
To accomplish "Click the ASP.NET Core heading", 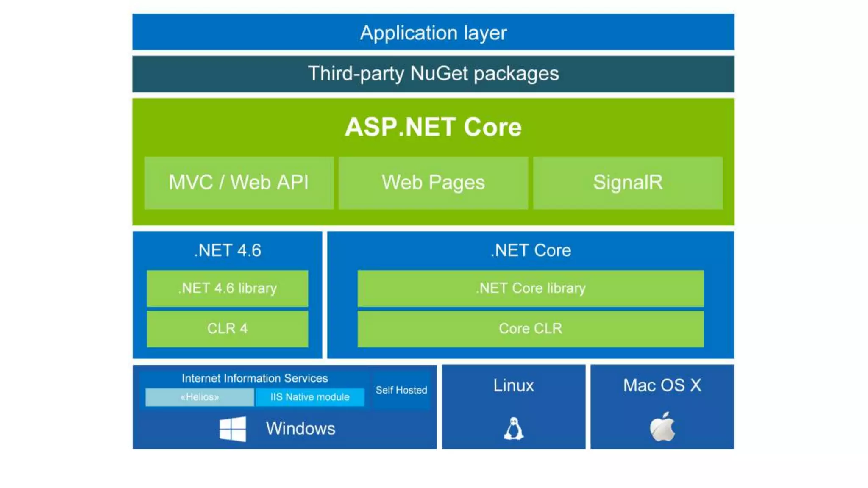I will 433,127.
